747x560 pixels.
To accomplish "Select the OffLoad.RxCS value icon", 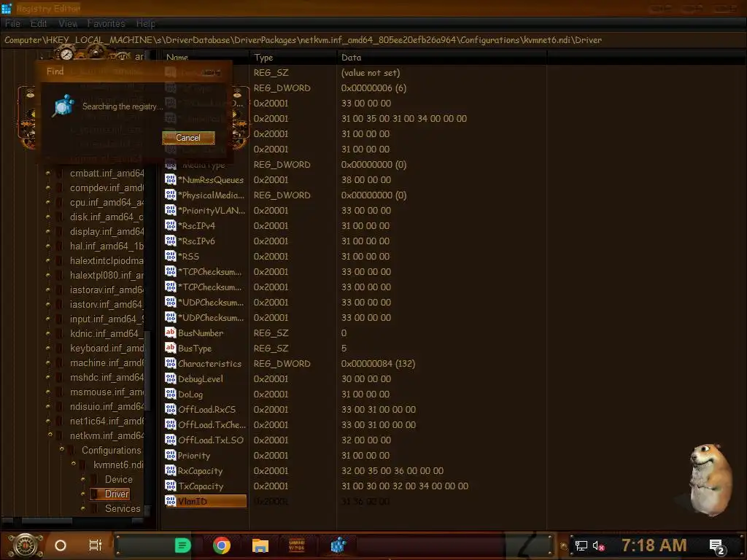I will point(171,409).
